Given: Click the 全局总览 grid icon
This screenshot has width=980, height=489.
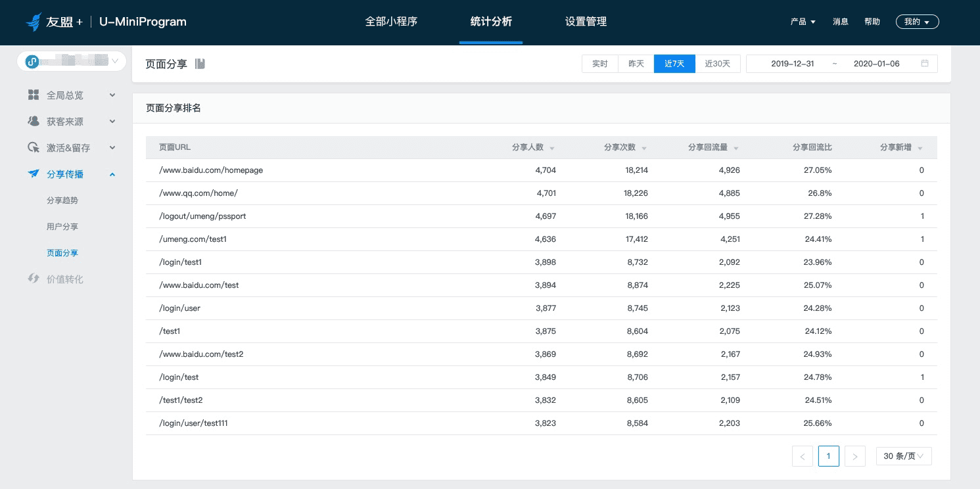Looking at the screenshot, I should click(34, 95).
